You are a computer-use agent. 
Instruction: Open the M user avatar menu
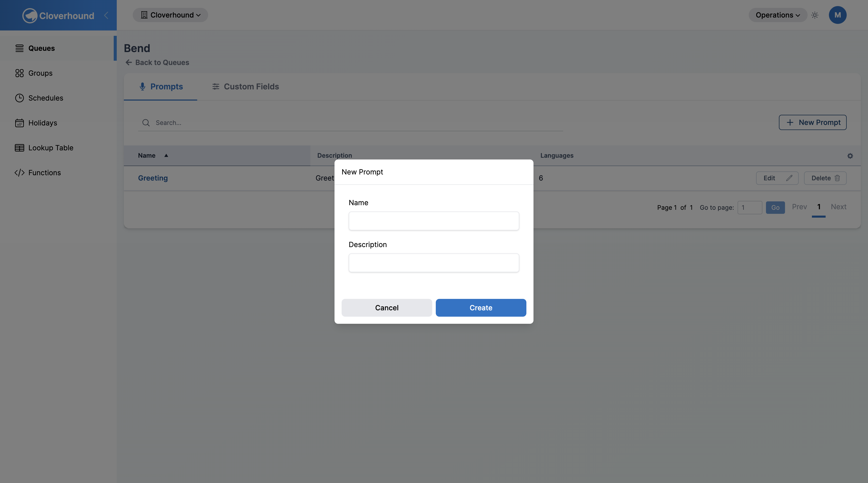[838, 15]
